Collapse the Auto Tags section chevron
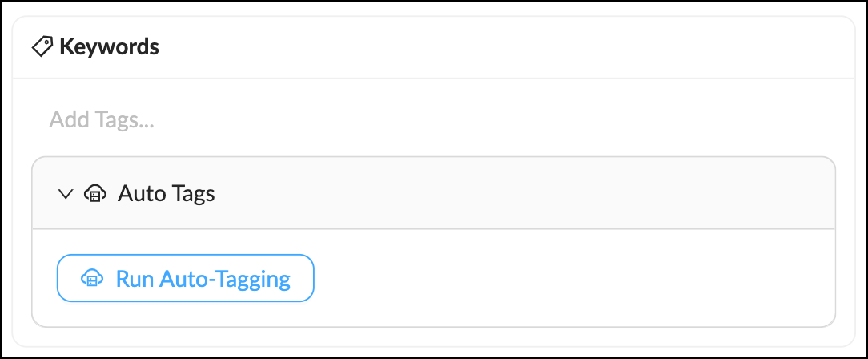The width and height of the screenshot is (868, 359). (x=66, y=194)
